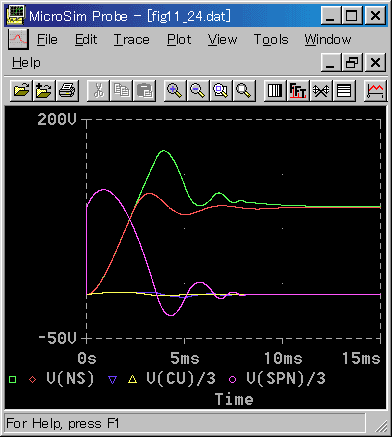Open the Trace menu
Viewport: 392px width, 437px height.
(x=131, y=40)
